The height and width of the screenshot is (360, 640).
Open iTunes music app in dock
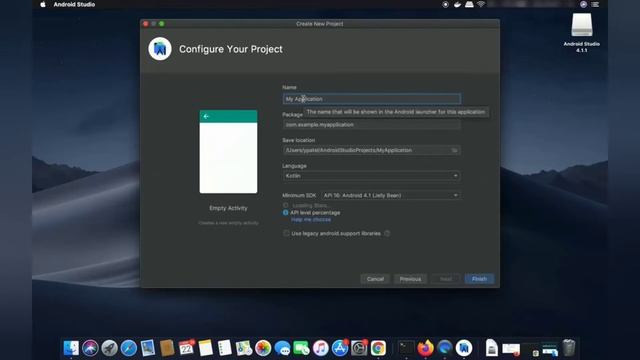321,348
